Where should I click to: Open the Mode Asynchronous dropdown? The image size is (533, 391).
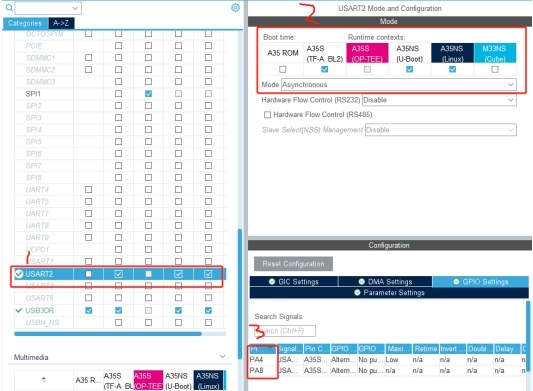(x=399, y=85)
